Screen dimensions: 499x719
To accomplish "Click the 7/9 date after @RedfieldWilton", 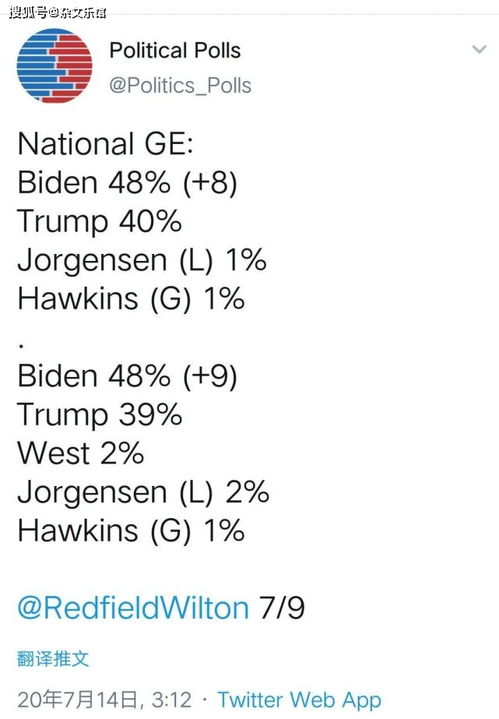I will click(x=282, y=608).
